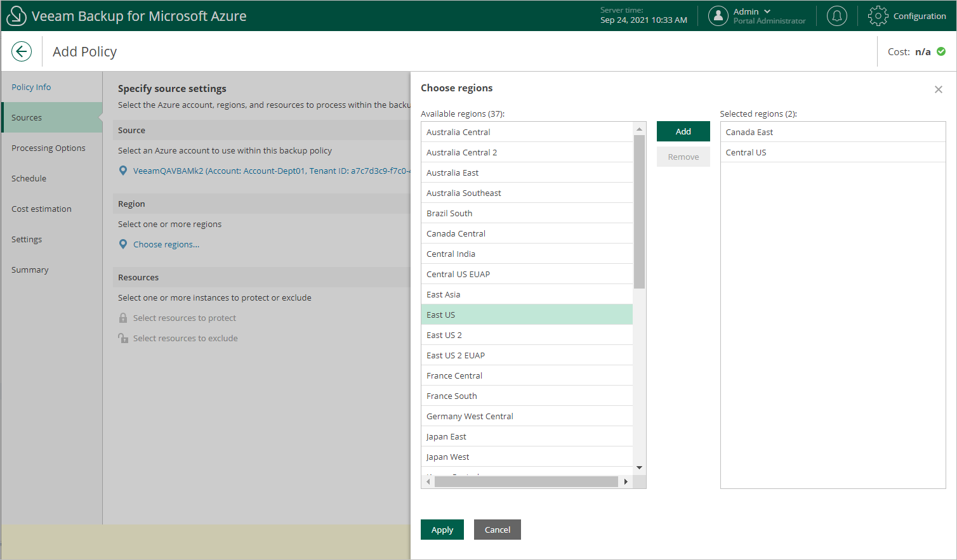This screenshot has height=560, width=957.
Task: Close the Choose regions panel
Action: 939,89
